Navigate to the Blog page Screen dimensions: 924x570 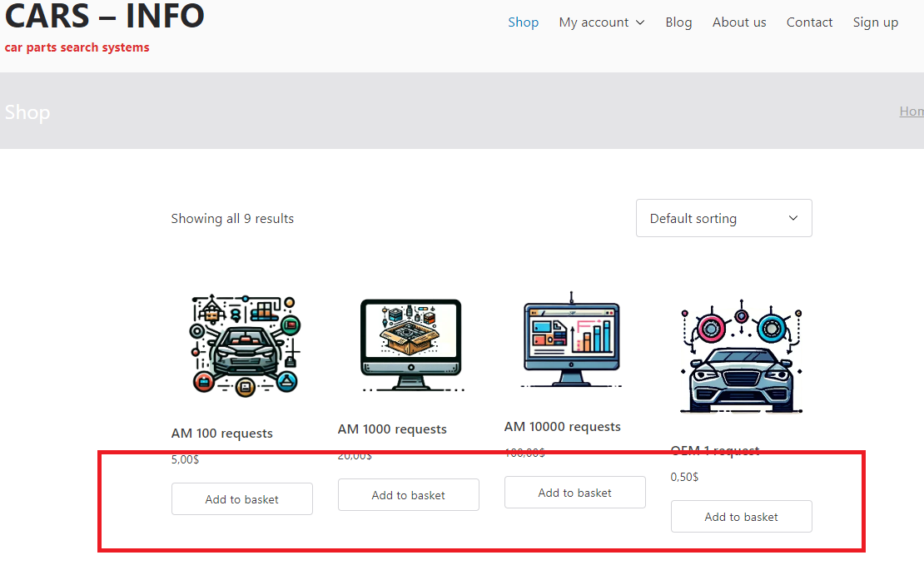coord(678,22)
